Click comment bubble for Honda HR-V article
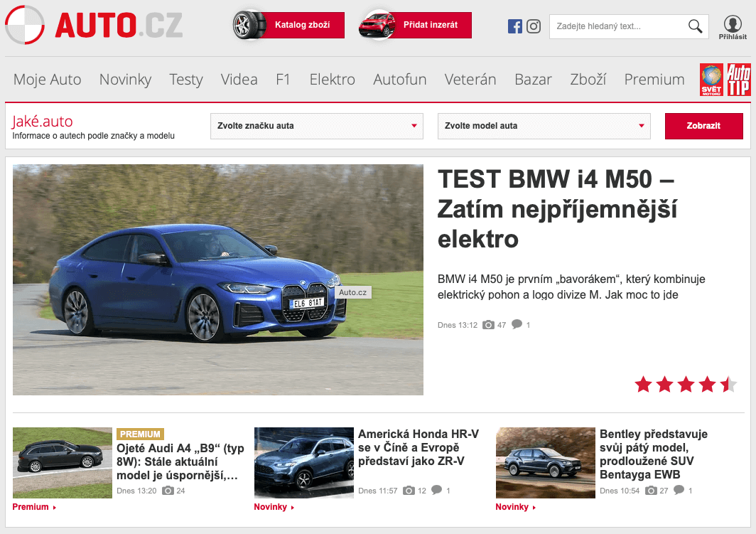The height and width of the screenshot is (534, 756). tap(437, 490)
